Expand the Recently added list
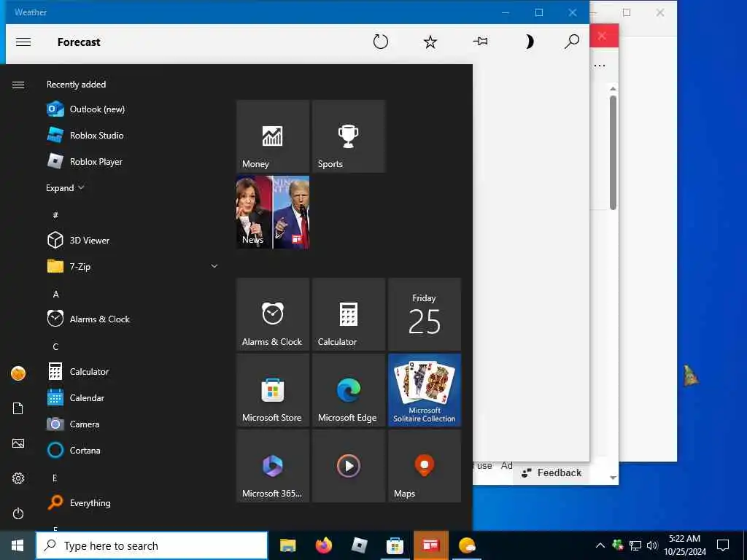 point(65,187)
